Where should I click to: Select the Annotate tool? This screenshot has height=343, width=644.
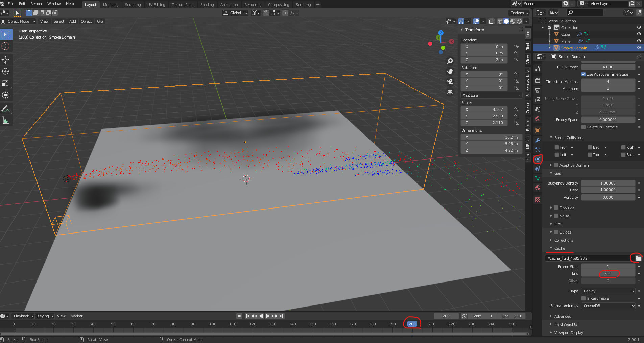point(6,109)
